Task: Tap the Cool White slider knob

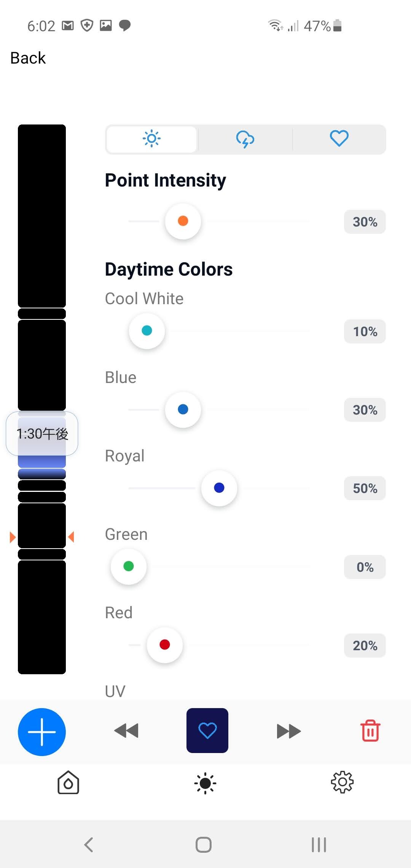Action: [147, 330]
